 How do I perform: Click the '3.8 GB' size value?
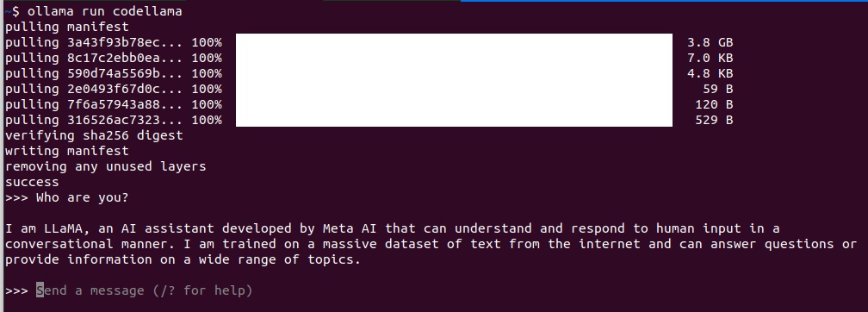pos(710,42)
